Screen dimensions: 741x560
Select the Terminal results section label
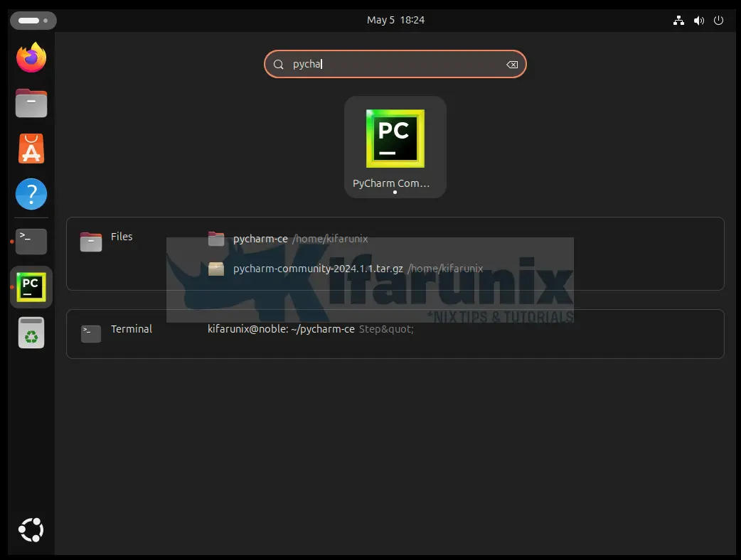click(x=132, y=329)
